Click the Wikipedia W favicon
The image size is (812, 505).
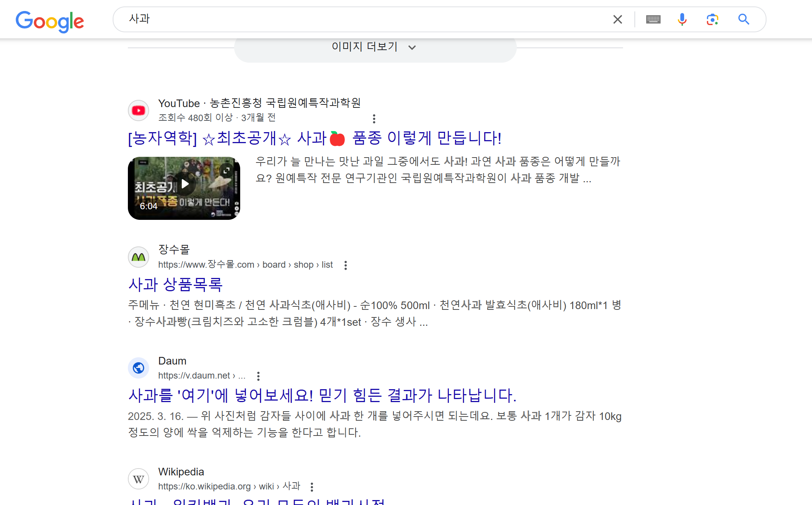138,479
